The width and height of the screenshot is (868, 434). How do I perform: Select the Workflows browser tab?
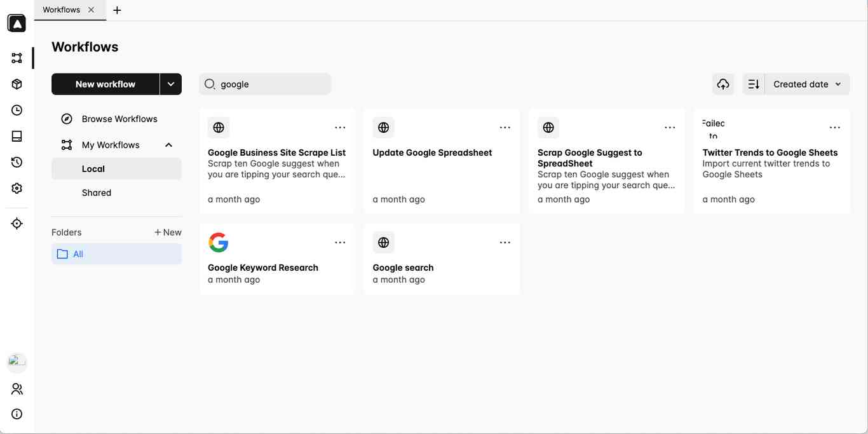pyautogui.click(x=61, y=10)
